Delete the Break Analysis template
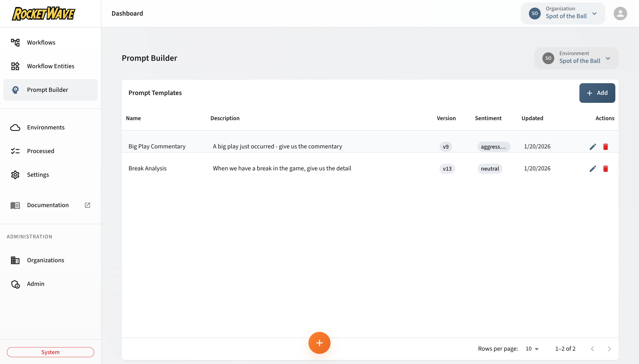The width and height of the screenshot is (639, 364). pyautogui.click(x=605, y=168)
